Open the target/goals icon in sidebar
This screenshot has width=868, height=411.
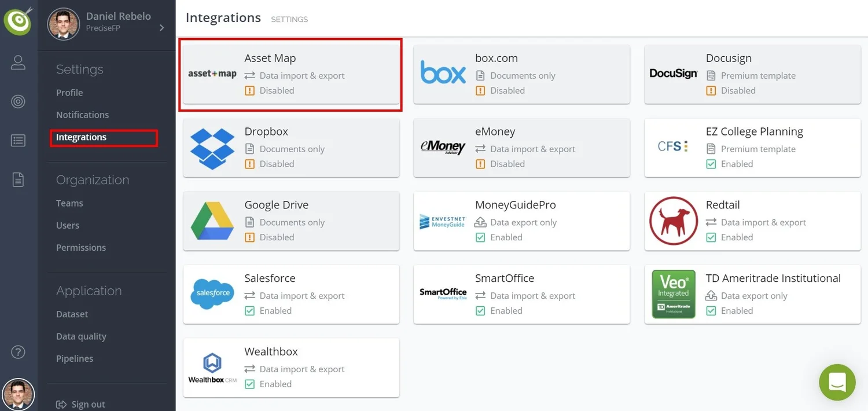point(19,102)
